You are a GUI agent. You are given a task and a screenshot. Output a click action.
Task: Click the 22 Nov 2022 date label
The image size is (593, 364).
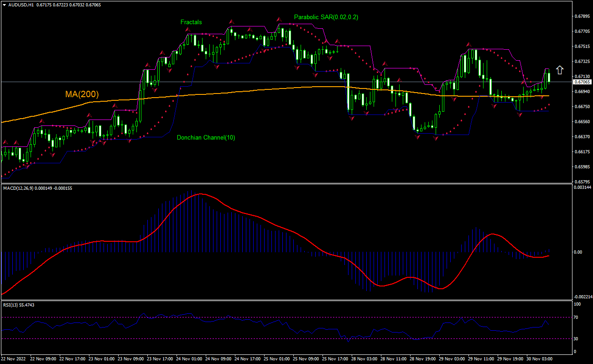point(14,359)
